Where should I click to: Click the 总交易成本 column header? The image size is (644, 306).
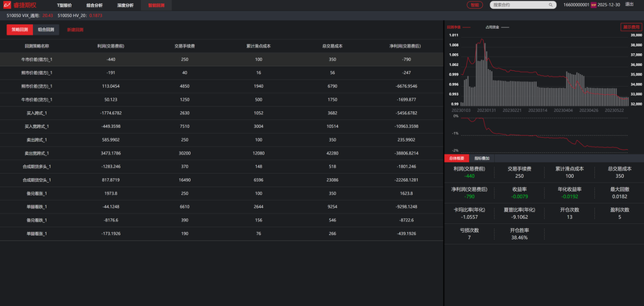point(332,46)
